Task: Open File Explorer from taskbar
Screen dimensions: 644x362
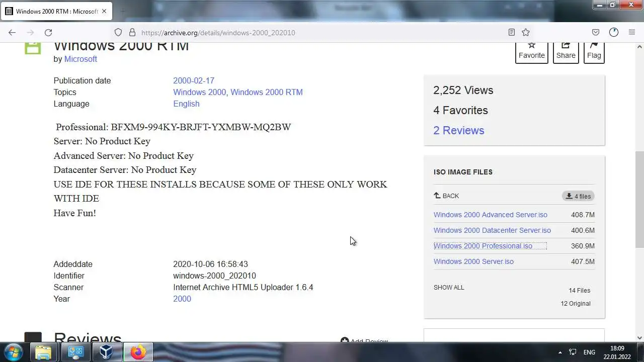Action: pos(44,352)
